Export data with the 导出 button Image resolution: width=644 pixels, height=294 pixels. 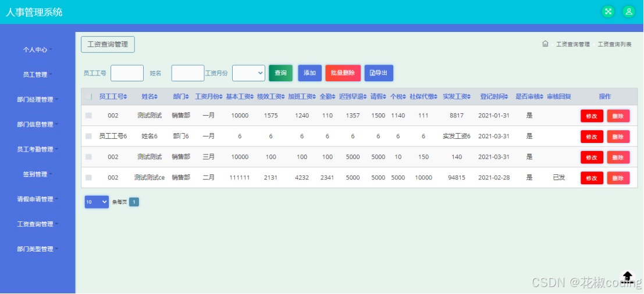pyautogui.click(x=379, y=73)
